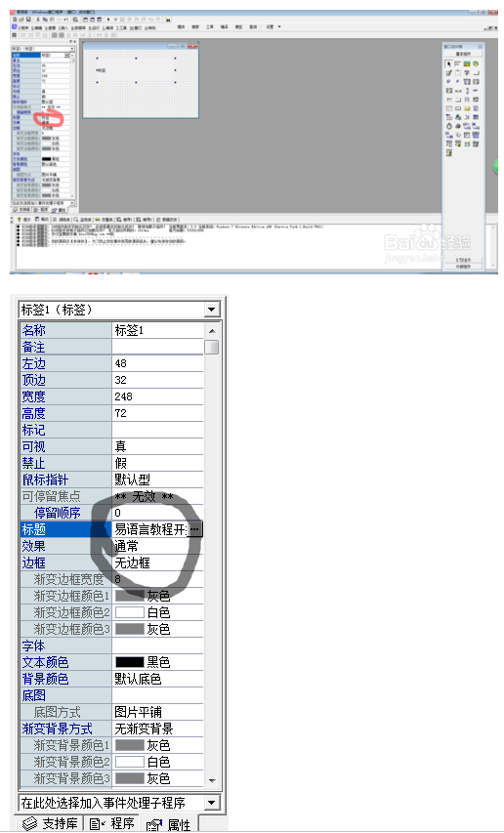Switch to the 输出 output tab
The width and height of the screenshot is (504, 833).
pos(42,219)
